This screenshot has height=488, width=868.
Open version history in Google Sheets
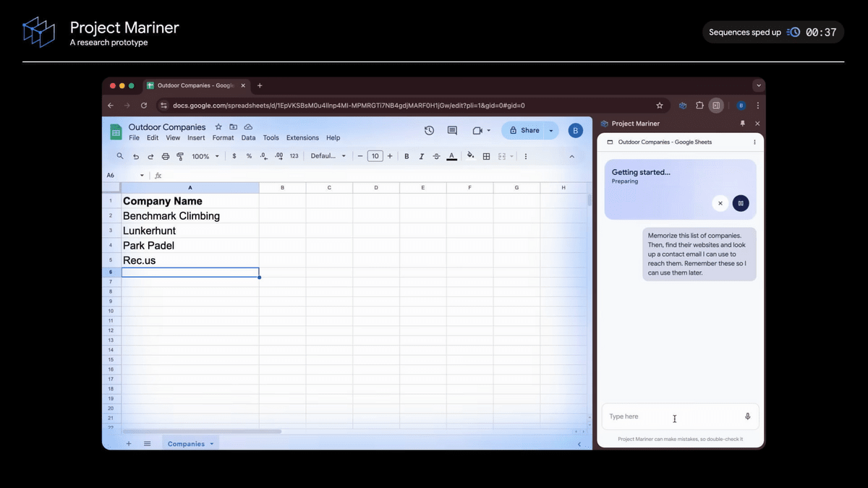tap(429, 130)
